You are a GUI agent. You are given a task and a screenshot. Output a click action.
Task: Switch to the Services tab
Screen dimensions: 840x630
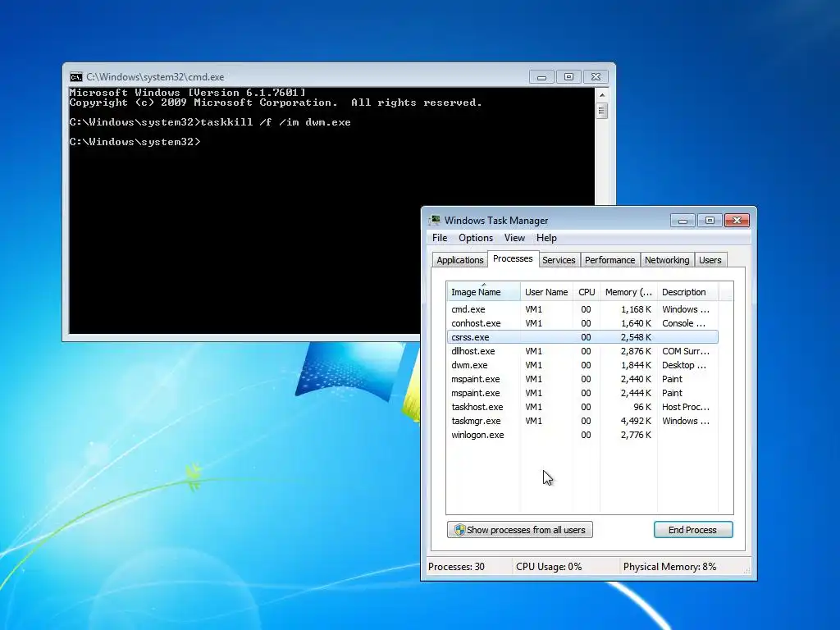559,260
